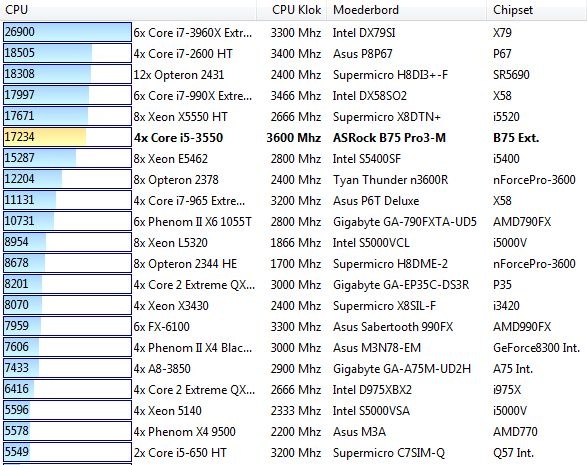
Task: Select the highlighted 17234 result bar
Action: [x=67, y=137]
